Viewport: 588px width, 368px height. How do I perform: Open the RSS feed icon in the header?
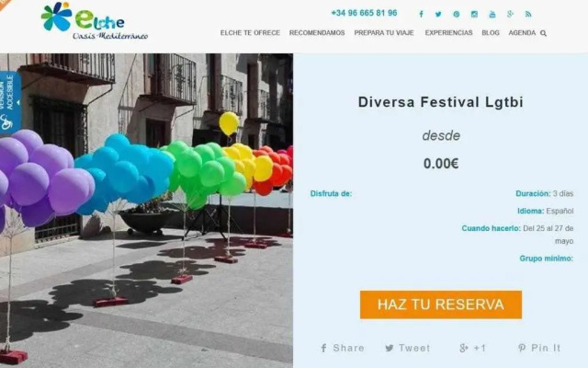(528, 15)
